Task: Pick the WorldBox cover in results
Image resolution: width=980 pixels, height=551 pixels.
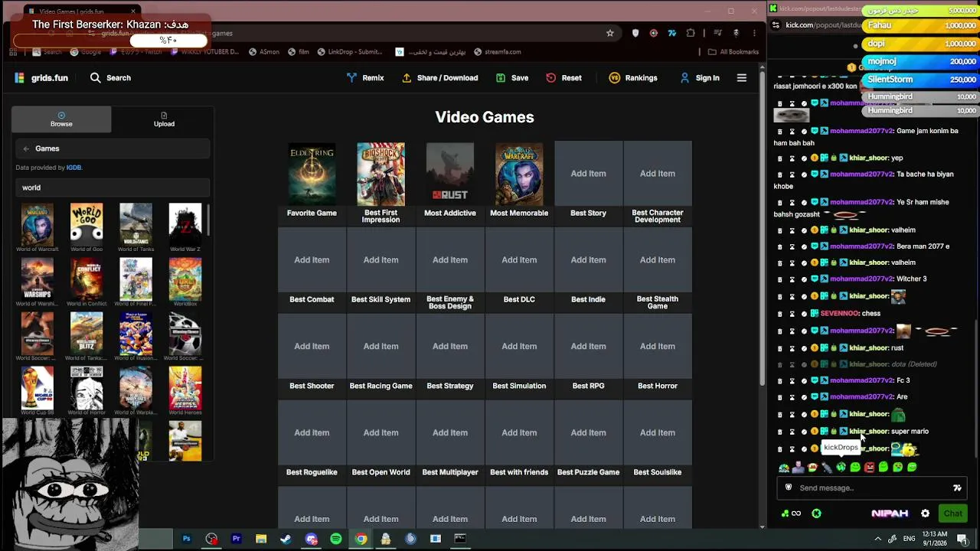Action: 185,278
